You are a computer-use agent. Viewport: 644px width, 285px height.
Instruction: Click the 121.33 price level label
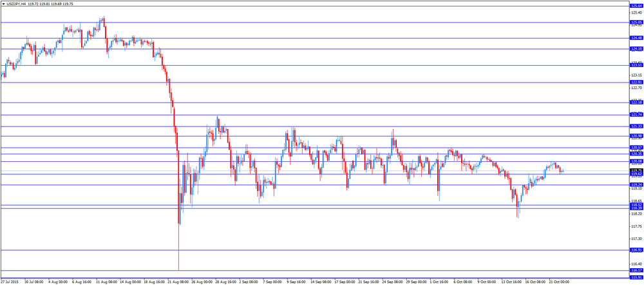coord(636,126)
